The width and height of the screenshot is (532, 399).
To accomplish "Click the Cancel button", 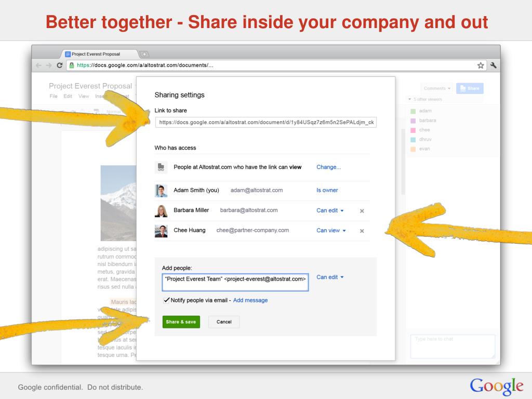I will [x=224, y=322].
